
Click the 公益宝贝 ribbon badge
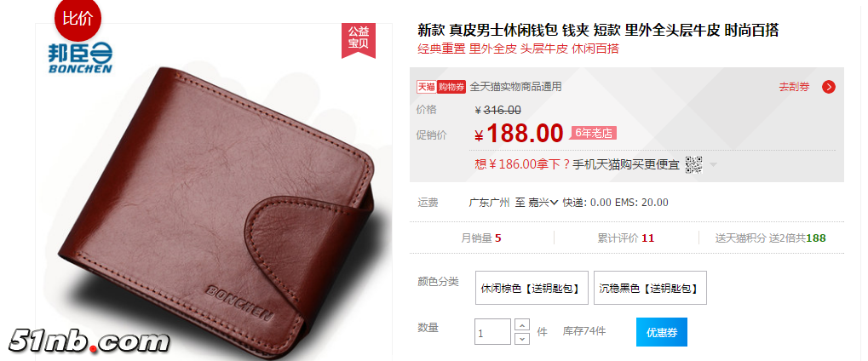coord(358,39)
